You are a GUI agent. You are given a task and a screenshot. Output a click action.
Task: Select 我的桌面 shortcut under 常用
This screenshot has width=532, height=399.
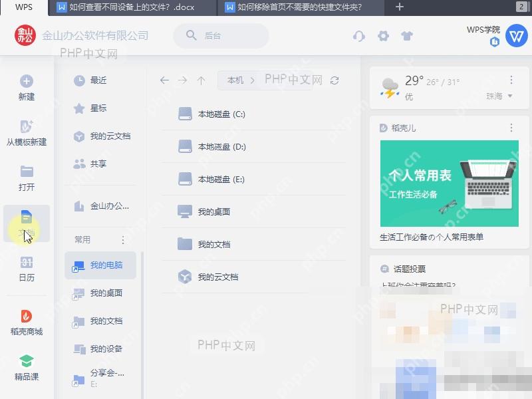pos(100,293)
